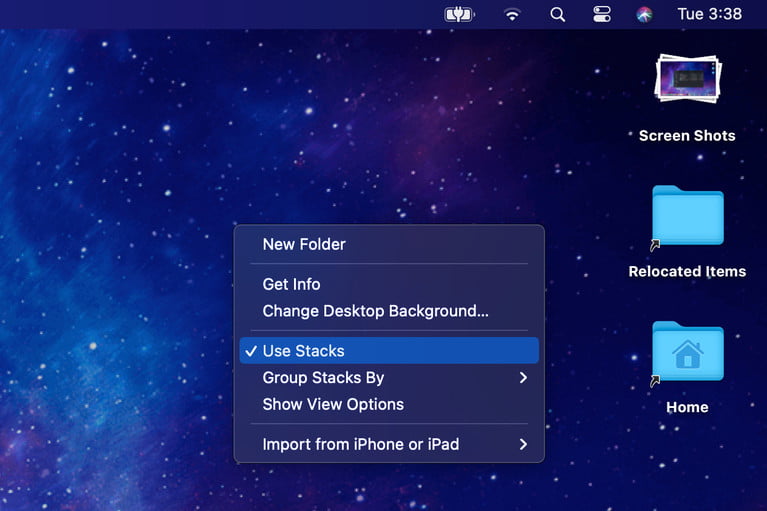Choose New Folder from context menu
Viewport: 767px width, 511px height.
304,244
